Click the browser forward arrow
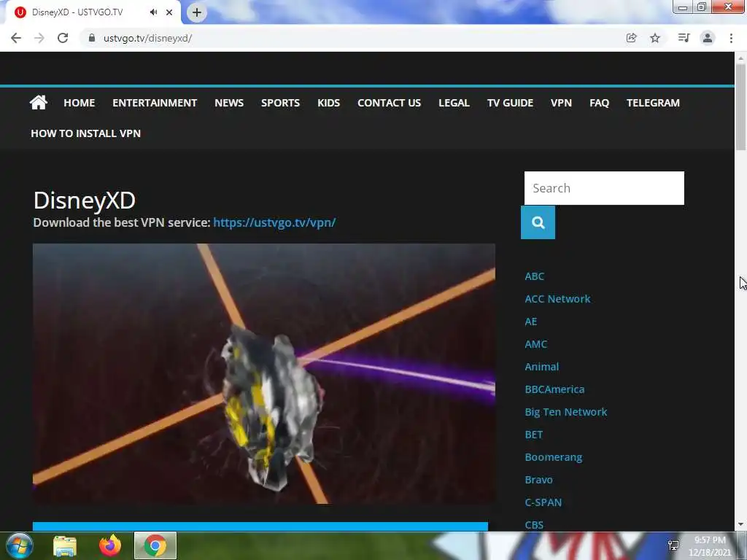Viewport: 747px width, 560px height. 39,38
